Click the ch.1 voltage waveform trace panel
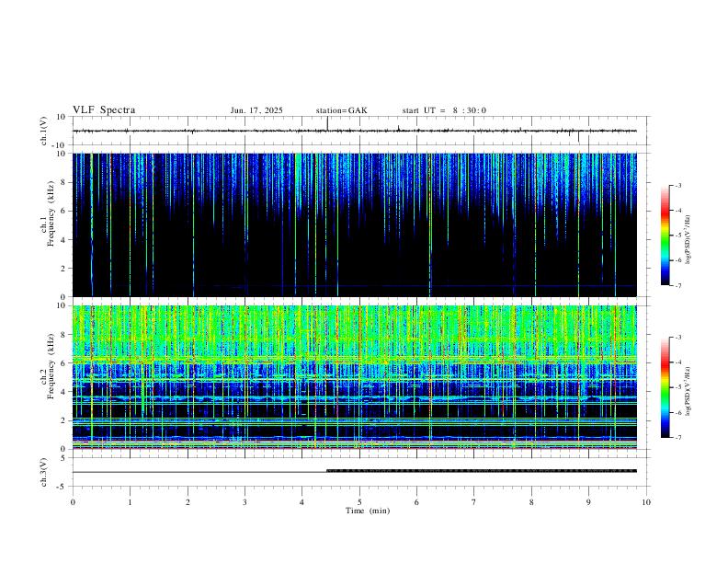Screen dimensions: 728x563 tap(359, 131)
